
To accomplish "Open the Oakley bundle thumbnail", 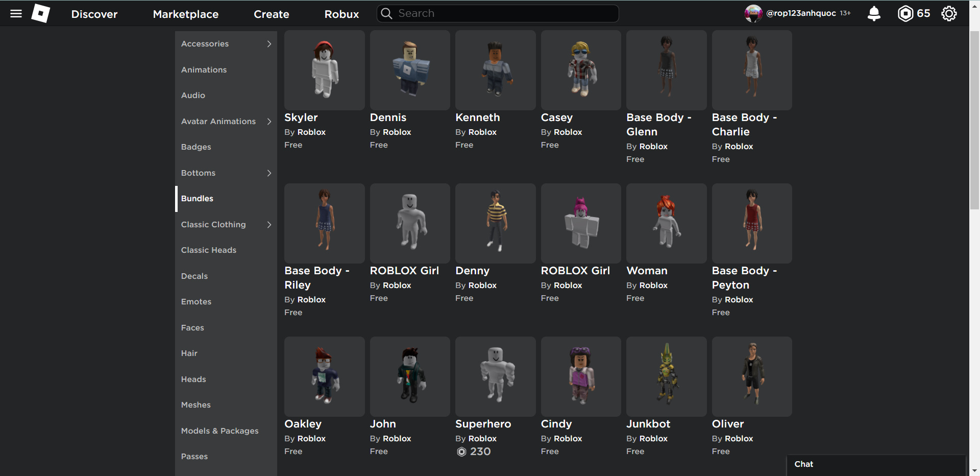I will (x=325, y=376).
